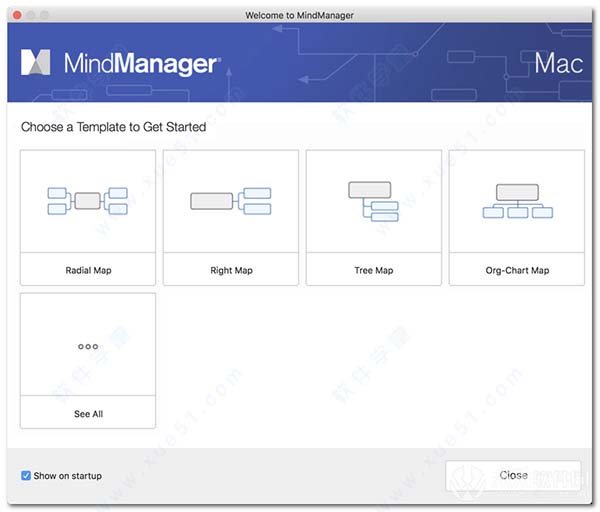Click the Radial Map label

88,270
